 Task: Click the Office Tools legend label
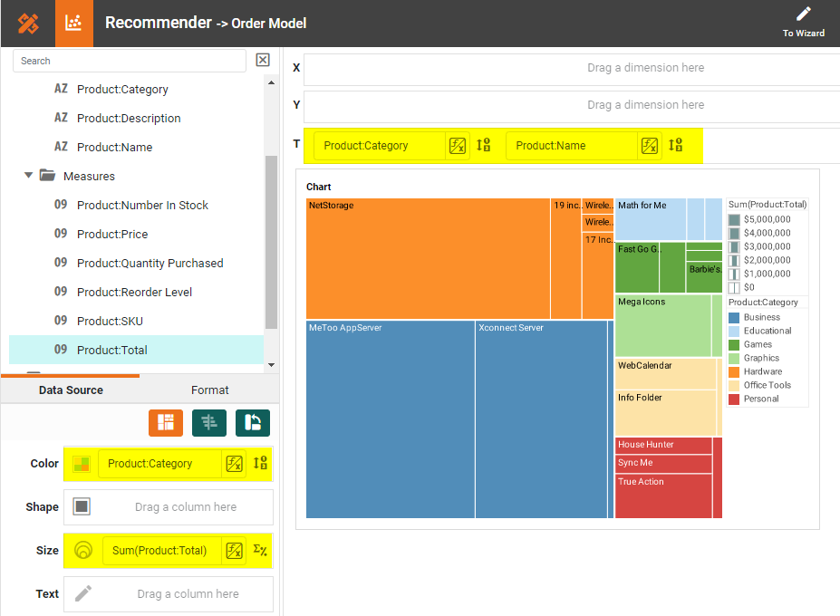[768, 385]
